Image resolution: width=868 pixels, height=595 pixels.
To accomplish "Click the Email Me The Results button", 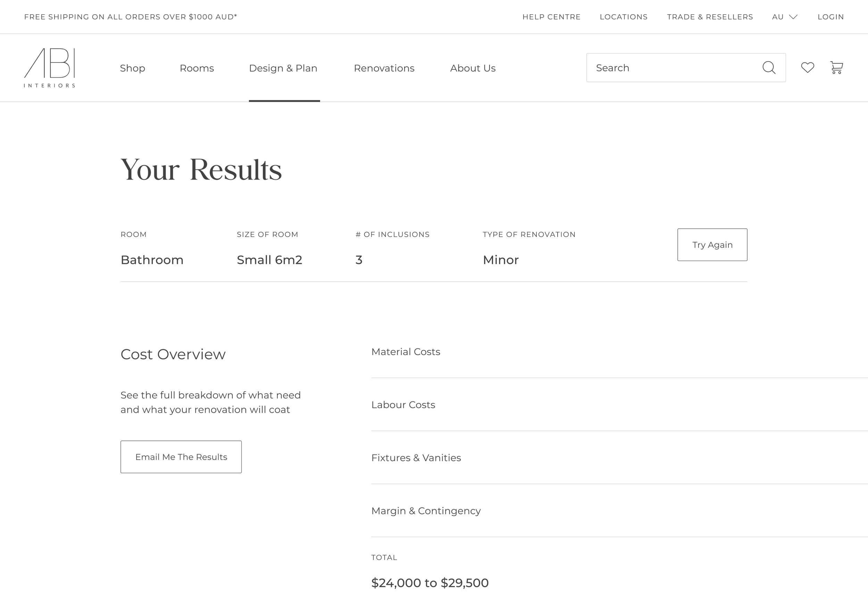I will tap(181, 457).
